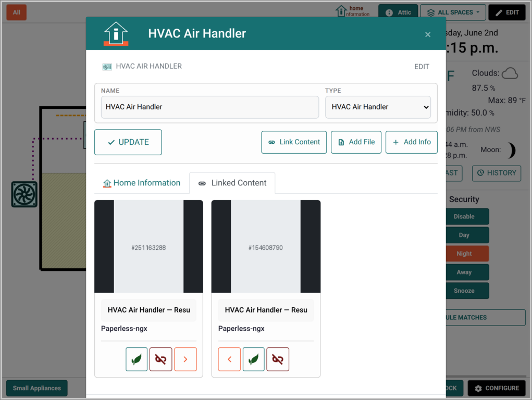Click the fan icon on the floor plan
Image resolution: width=532 pixels, height=400 pixels.
[x=24, y=194]
